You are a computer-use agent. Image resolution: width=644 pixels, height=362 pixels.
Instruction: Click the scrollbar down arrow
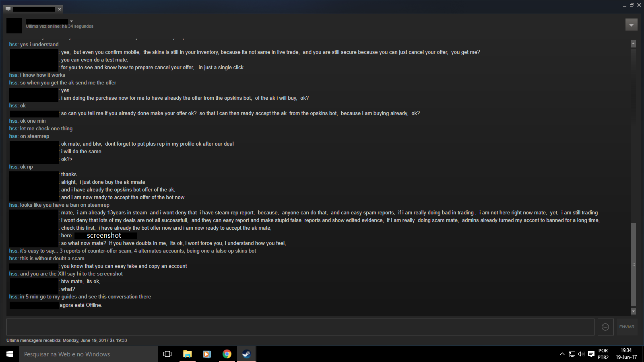[633, 311]
